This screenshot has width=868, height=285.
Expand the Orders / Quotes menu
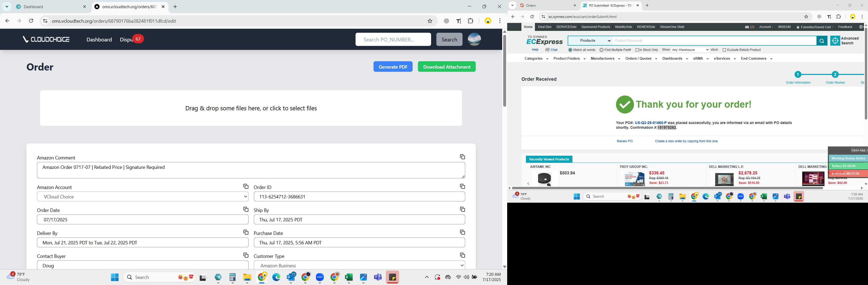[641, 59]
